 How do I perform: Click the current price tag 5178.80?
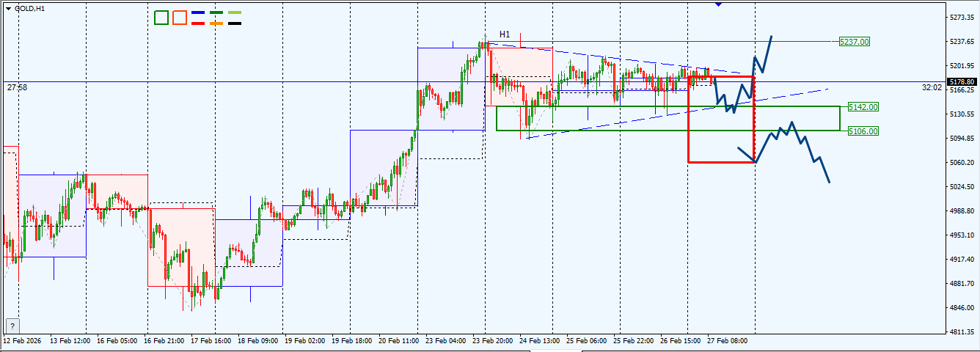[x=961, y=82]
